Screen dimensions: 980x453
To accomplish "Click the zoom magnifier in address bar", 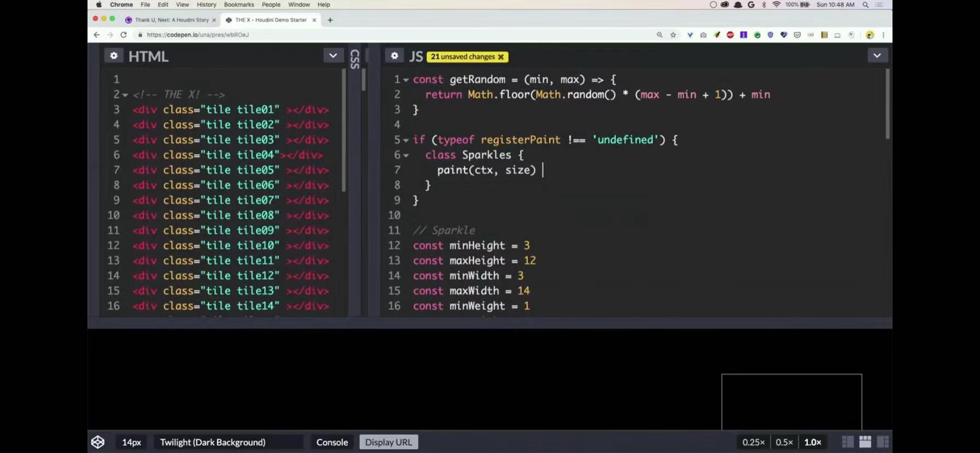I will 660,35.
